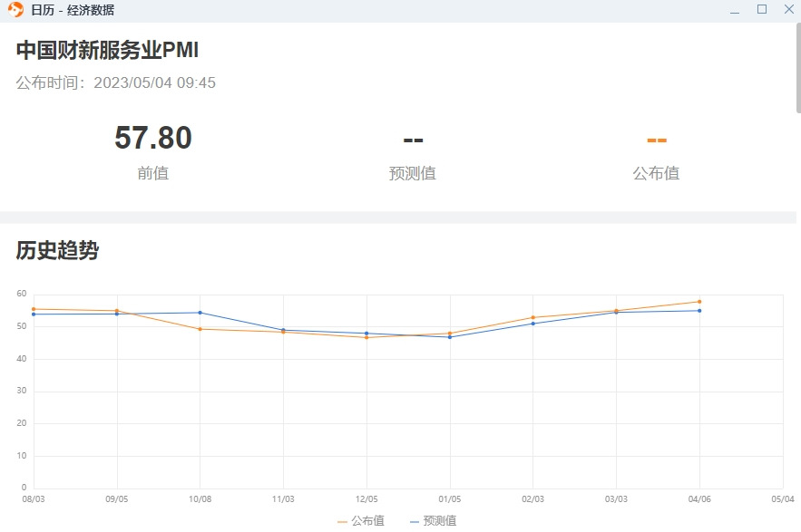Click the 预测值 label in the summary row
801x532 pixels.
pyautogui.click(x=412, y=173)
